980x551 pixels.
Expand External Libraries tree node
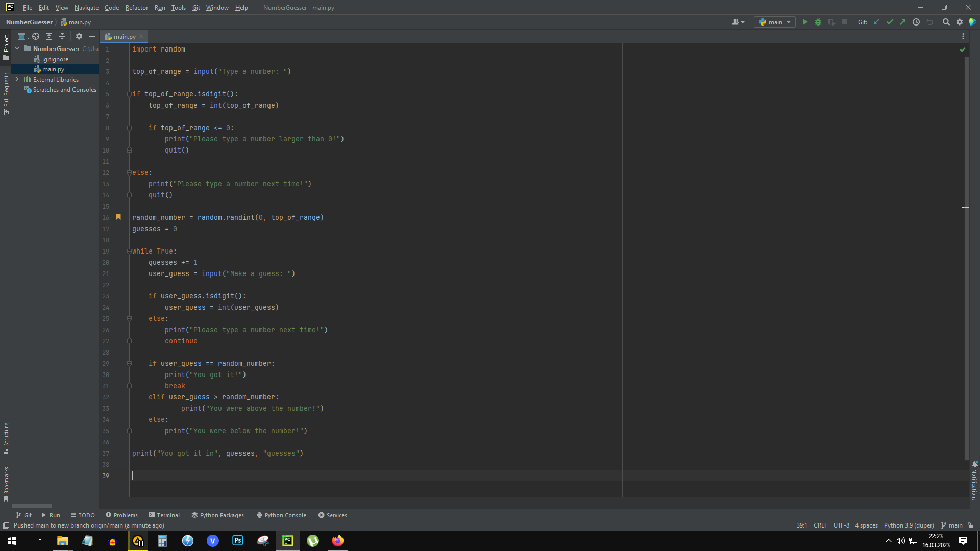click(17, 79)
